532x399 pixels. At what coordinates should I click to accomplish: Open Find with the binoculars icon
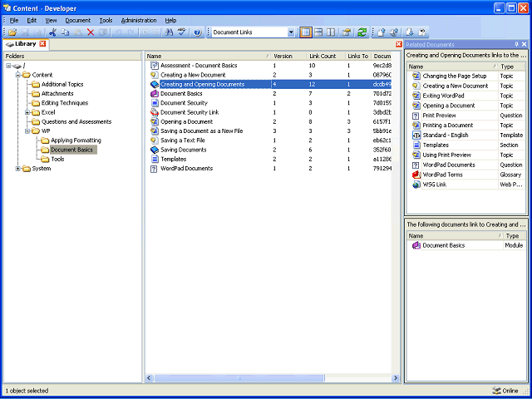click(169, 32)
